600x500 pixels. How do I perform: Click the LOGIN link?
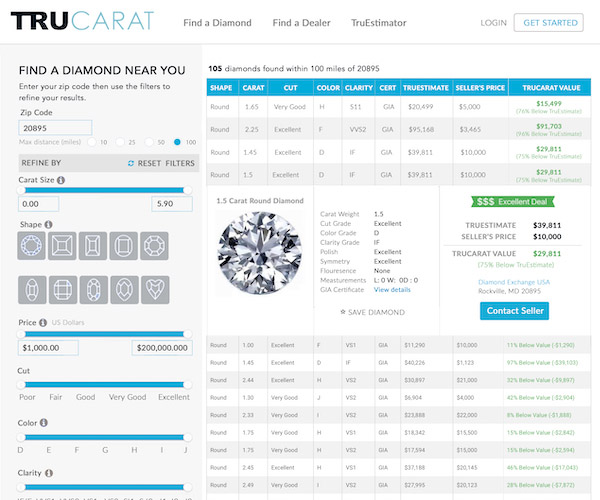tap(493, 23)
